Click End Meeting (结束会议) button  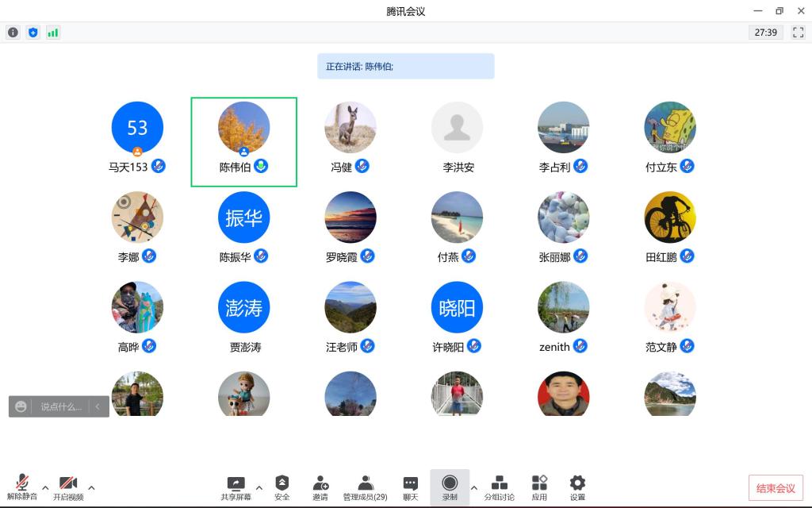(776, 488)
